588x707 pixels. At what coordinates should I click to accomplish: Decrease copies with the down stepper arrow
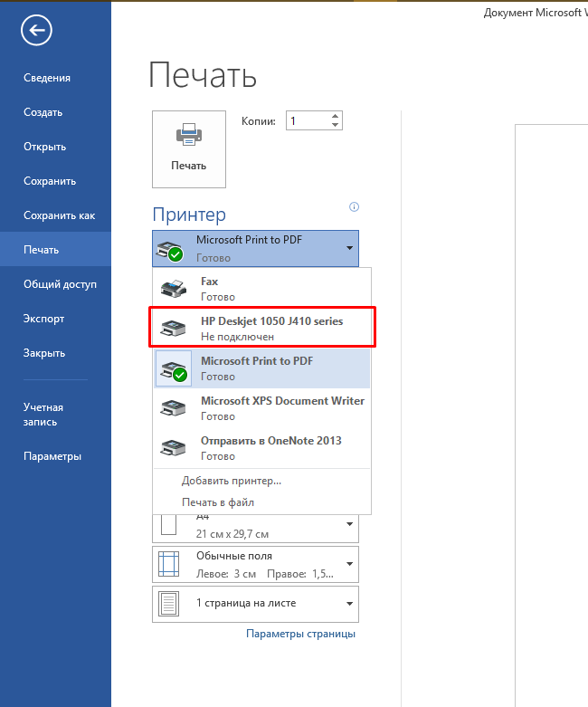click(335, 125)
